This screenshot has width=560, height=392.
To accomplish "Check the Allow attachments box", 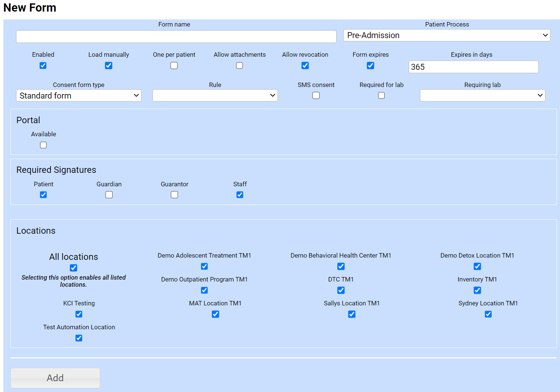I will [x=239, y=66].
